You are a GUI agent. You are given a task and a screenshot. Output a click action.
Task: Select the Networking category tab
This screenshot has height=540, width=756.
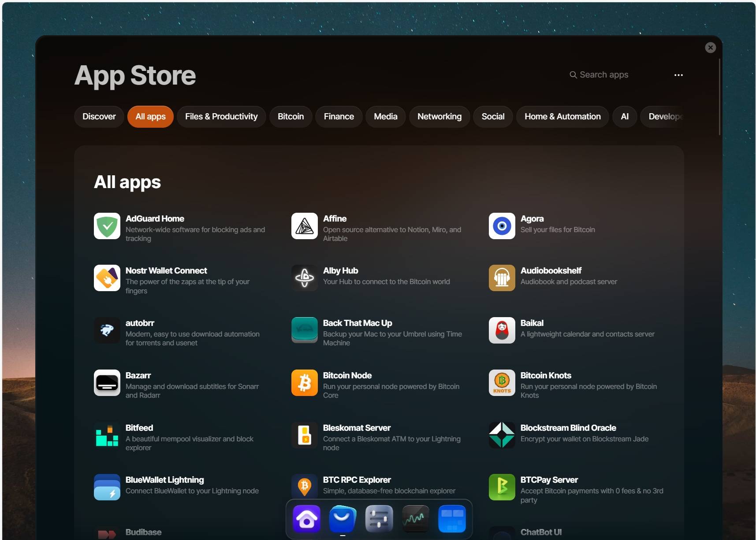pyautogui.click(x=439, y=117)
